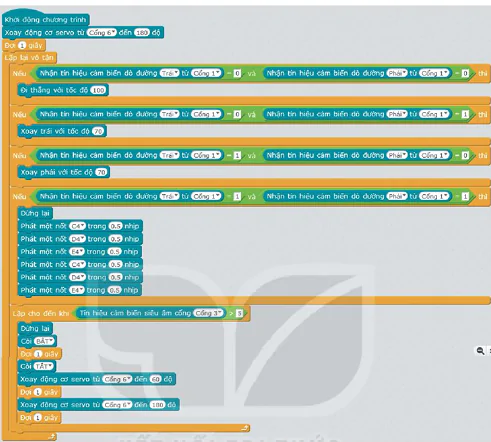Edit threshold value 5 in ultrasonic comparison
The height and width of the screenshot is (442, 491).
[239, 313]
